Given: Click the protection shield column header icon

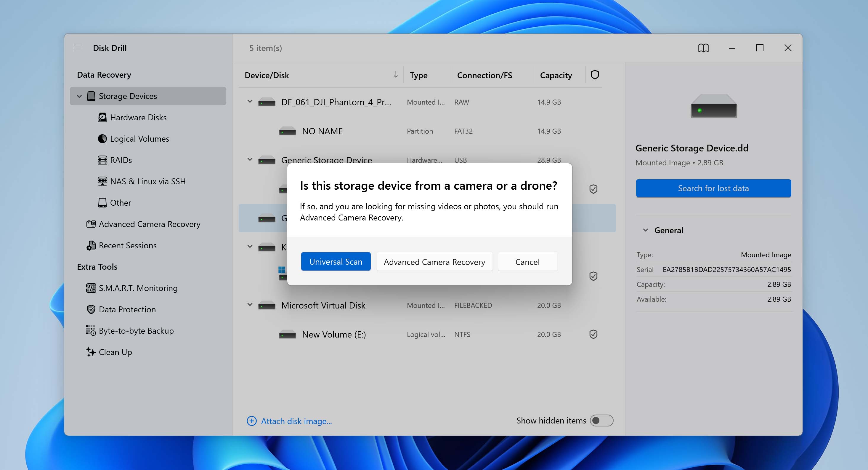Looking at the screenshot, I should click(x=595, y=75).
